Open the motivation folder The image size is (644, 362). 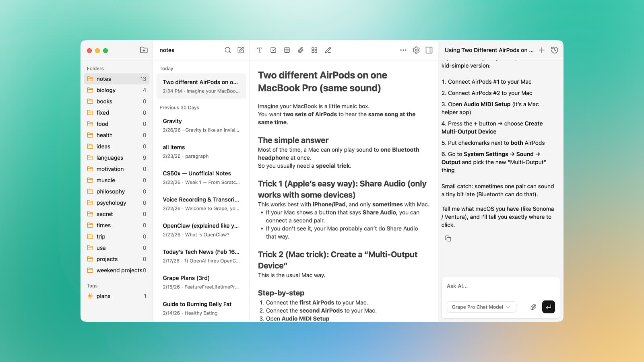coord(117,169)
